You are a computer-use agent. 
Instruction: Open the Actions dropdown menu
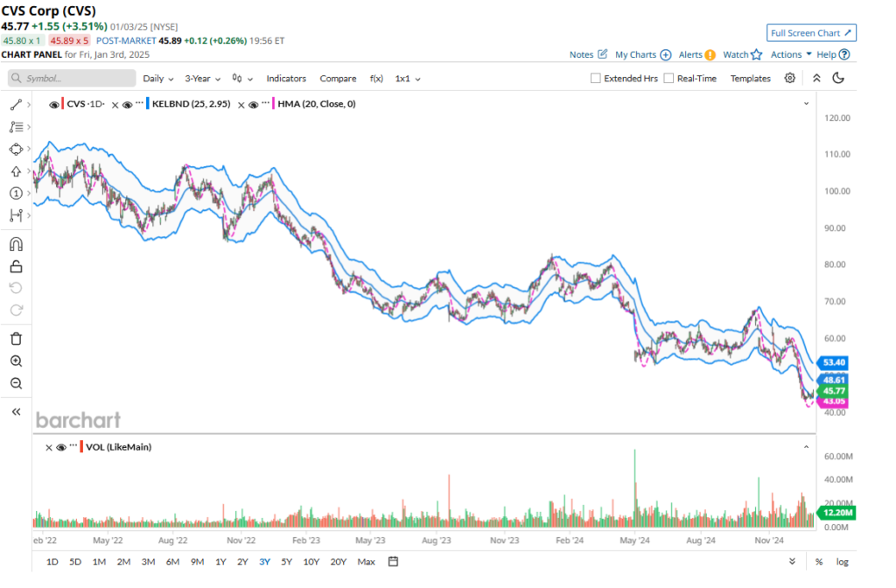tap(790, 54)
